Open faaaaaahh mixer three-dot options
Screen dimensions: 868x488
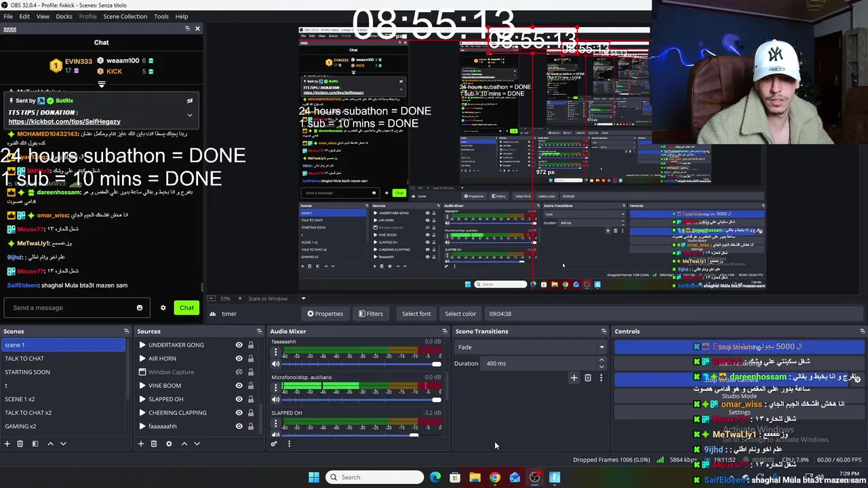(x=275, y=352)
